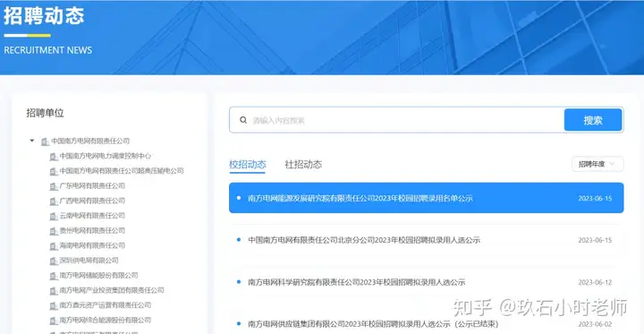644x334 pixels.
Task: Click building icon beside 云南电网有限责任公司
Action: [x=54, y=216]
